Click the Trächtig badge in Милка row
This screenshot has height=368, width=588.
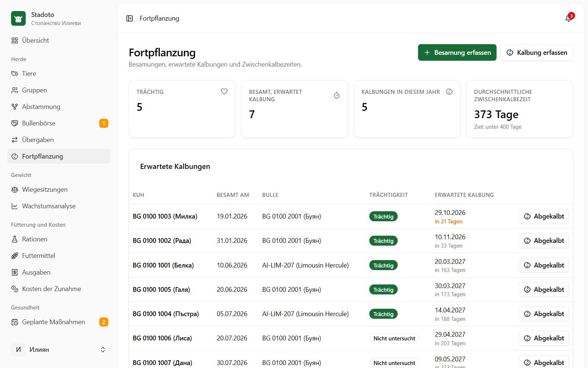click(x=383, y=216)
